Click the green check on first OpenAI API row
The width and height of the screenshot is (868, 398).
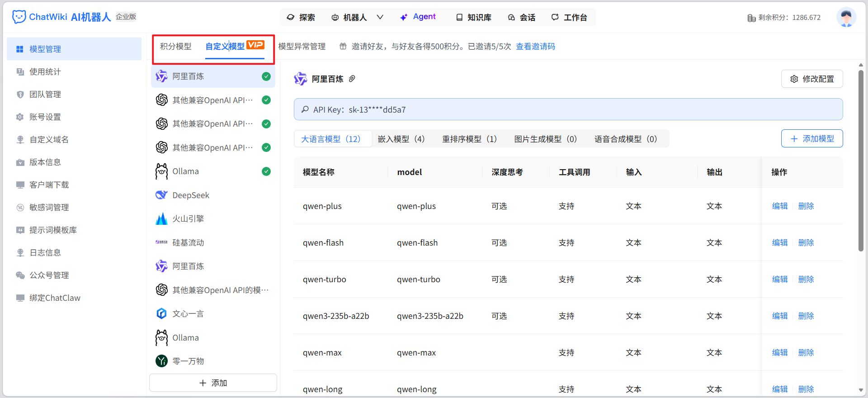[266, 100]
